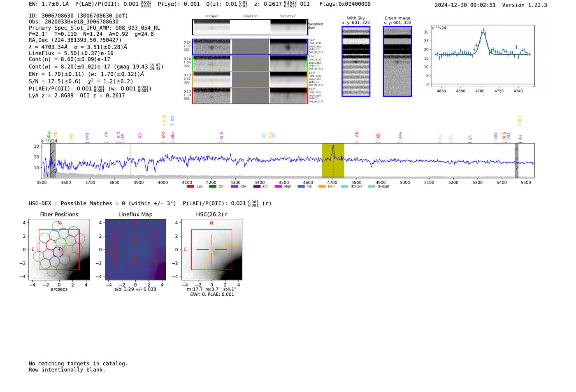
Task: Click the orange fiber circle in Fiber Positions
Action: coord(67,251)
